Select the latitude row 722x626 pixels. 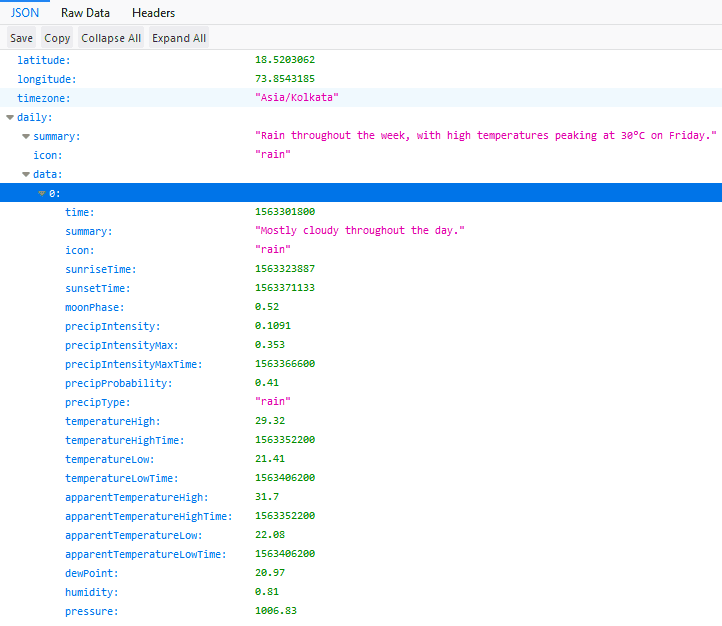click(41, 60)
